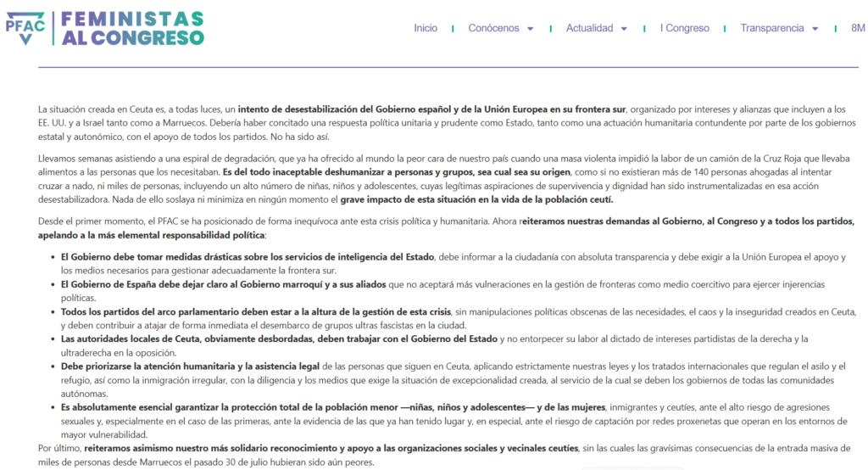Click paragraph starting 'Desde el primer momento, el PFAC'
Image resolution: width=868 pixels, height=470 pixels.
point(446,228)
